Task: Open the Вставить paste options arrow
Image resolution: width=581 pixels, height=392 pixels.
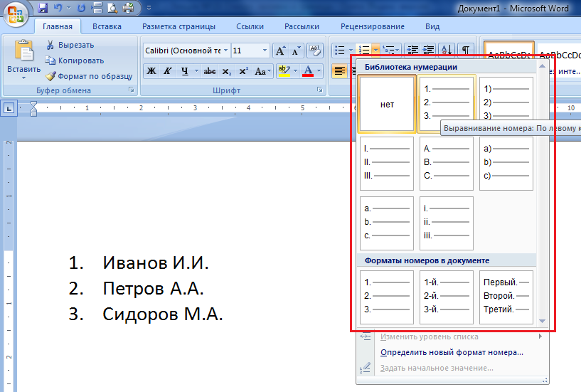Action: coord(23,78)
